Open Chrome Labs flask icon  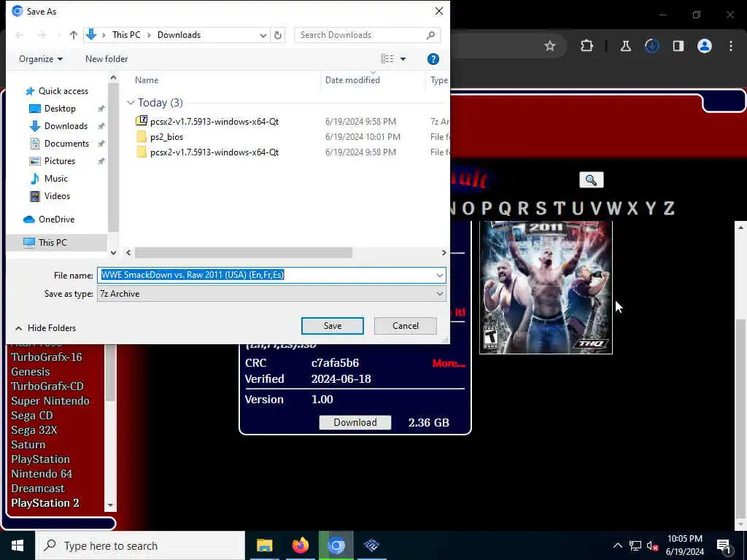tap(625, 46)
